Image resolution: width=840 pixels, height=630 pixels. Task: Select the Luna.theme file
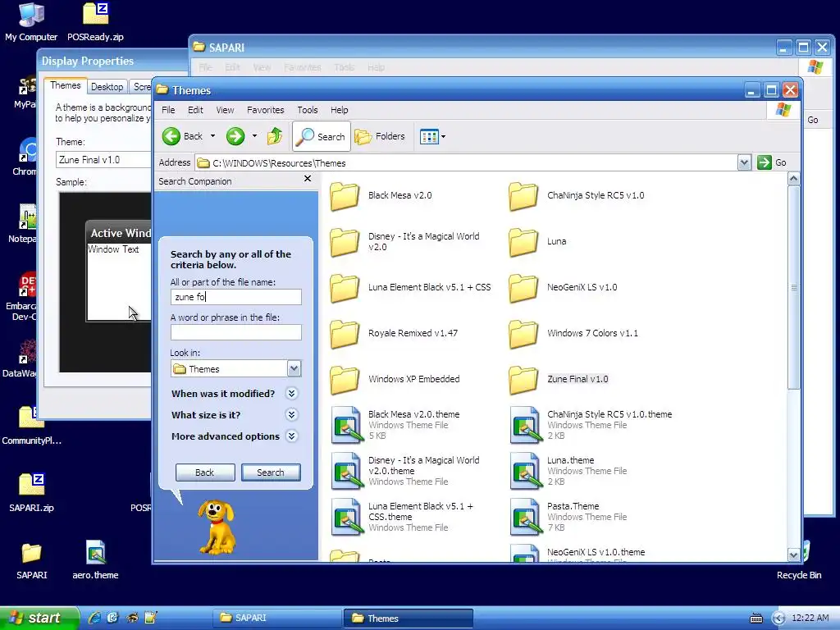pyautogui.click(x=568, y=471)
